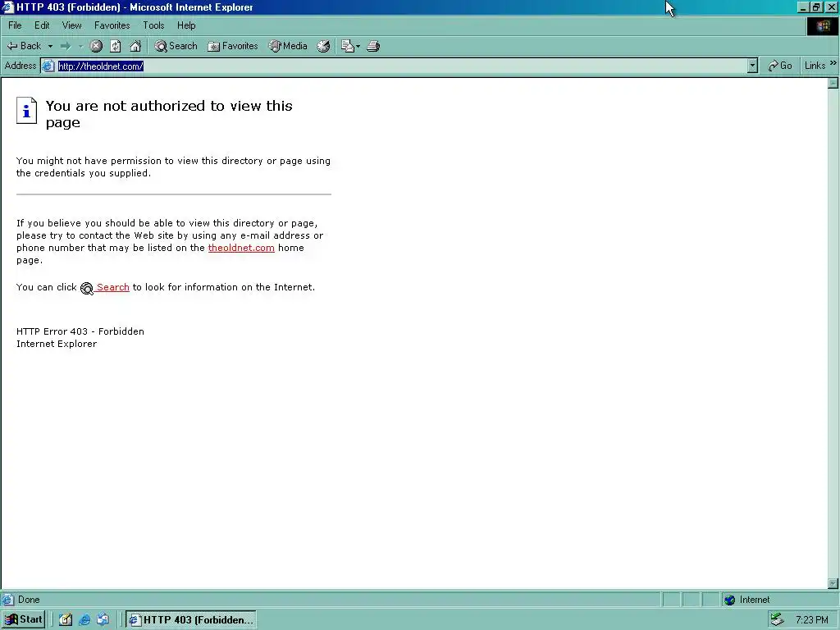Restore the window with the restore button
Screen dimensions: 840x630
tap(816, 7)
